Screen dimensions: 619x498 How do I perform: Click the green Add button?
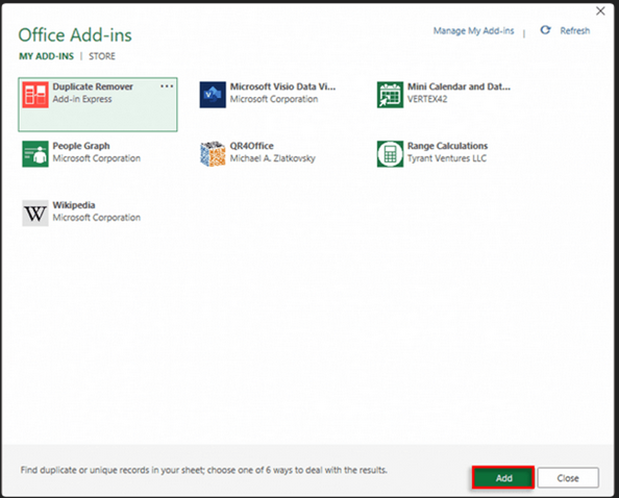(503, 478)
